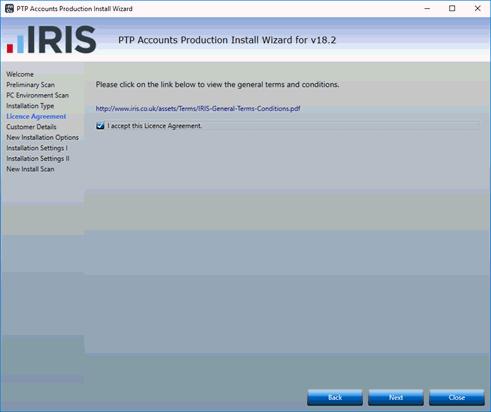Select the Preliminary Scan step

coord(30,85)
